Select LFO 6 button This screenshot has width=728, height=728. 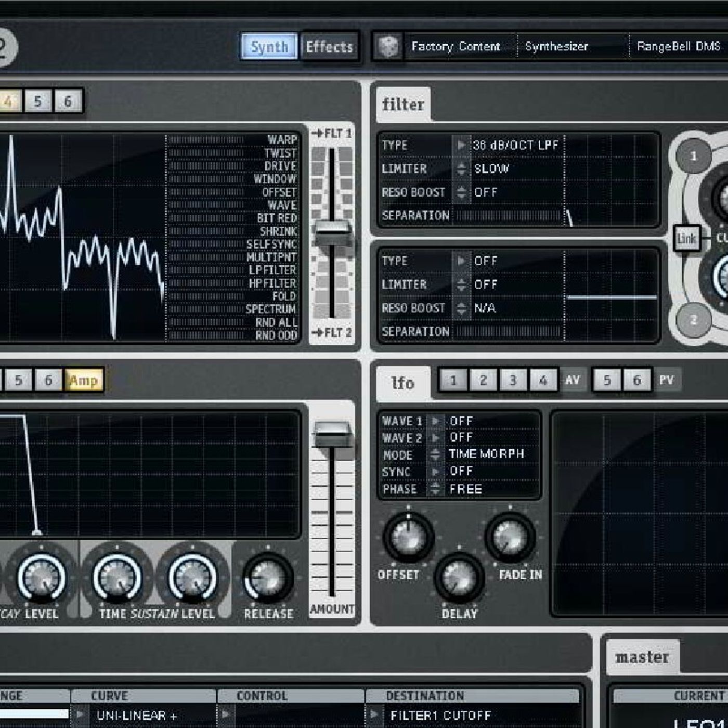point(637,380)
